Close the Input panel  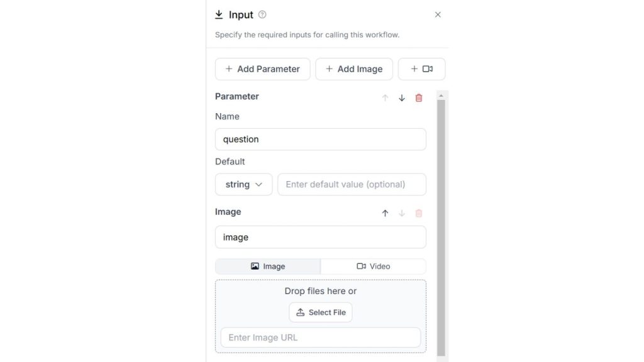point(438,14)
